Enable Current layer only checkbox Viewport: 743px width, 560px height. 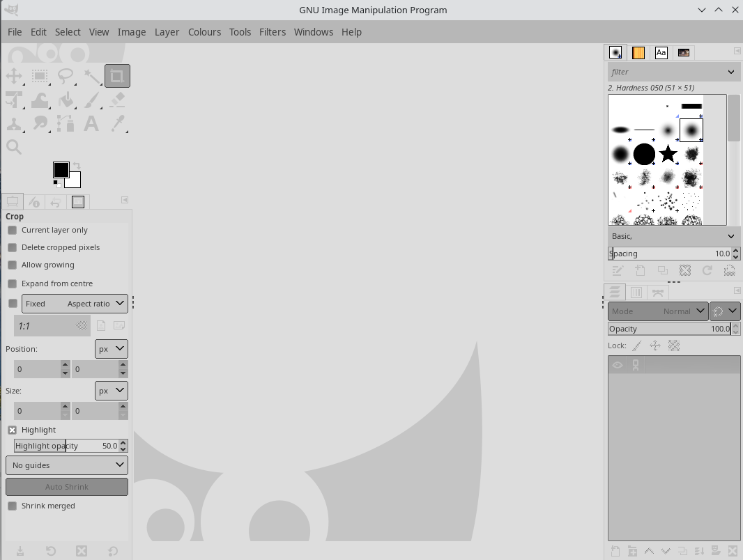pyautogui.click(x=13, y=230)
